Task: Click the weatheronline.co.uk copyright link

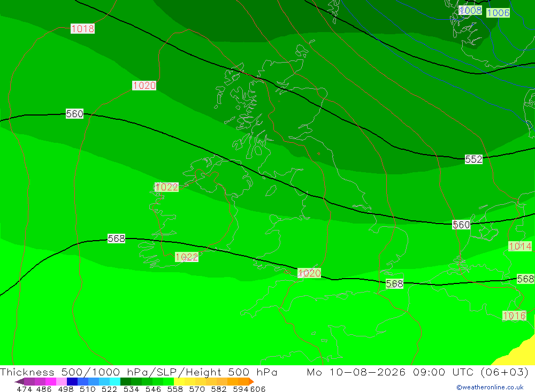Action: pos(490,387)
